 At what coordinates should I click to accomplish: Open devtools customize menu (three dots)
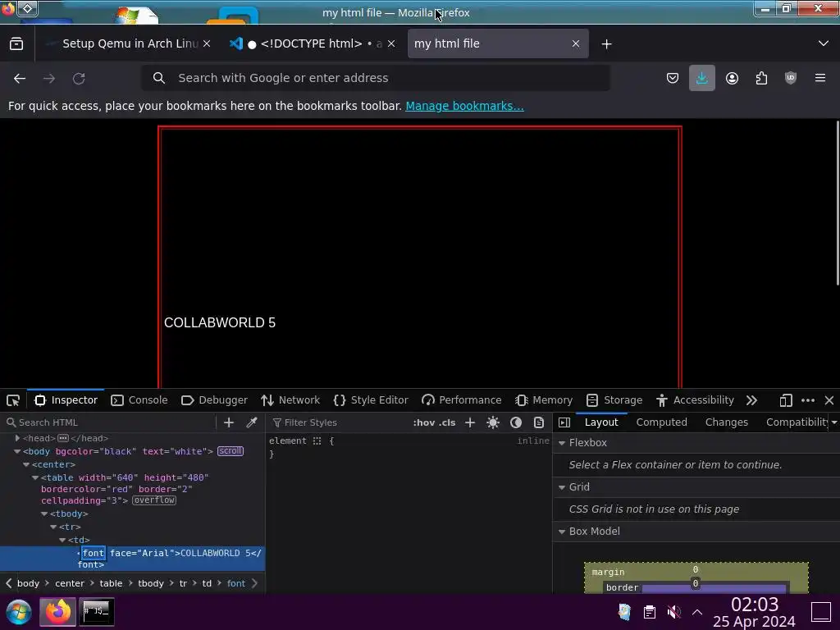click(x=808, y=400)
